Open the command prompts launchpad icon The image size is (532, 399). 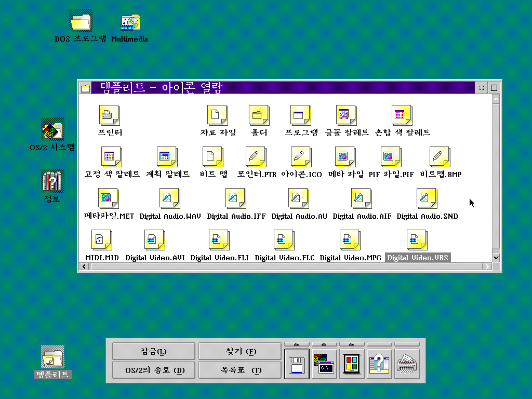(324, 364)
